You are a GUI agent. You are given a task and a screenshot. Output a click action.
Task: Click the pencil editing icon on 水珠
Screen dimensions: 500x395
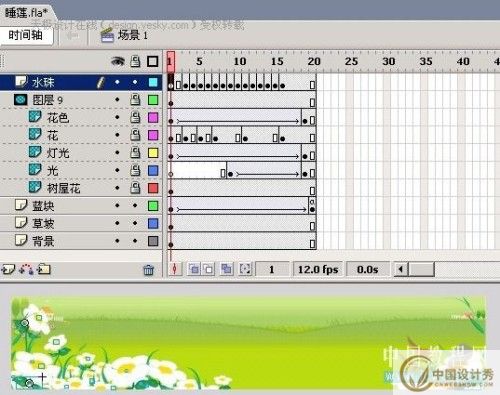[100, 82]
